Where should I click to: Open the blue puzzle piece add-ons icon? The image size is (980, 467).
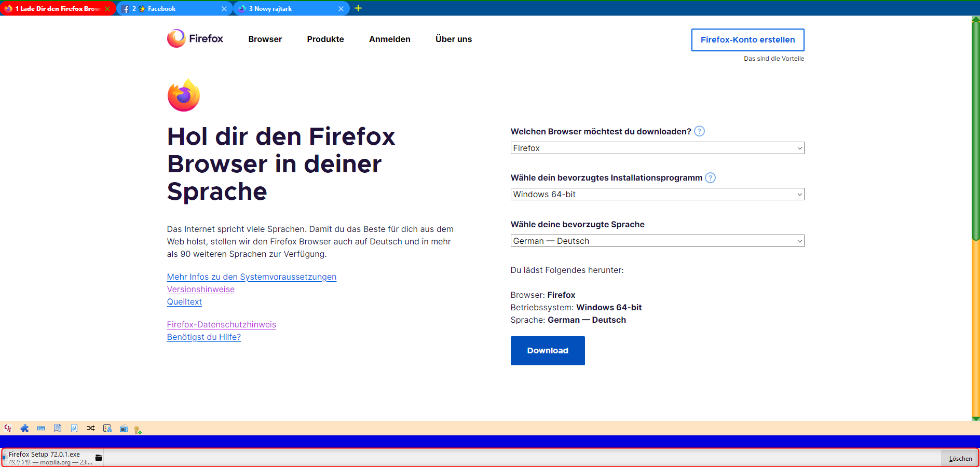pyautogui.click(x=24, y=428)
